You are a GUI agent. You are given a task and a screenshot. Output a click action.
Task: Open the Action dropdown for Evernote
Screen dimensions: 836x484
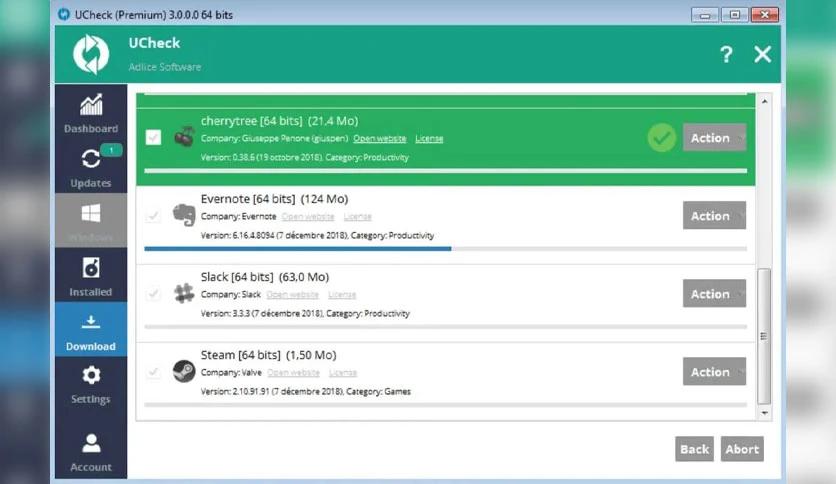click(x=714, y=215)
